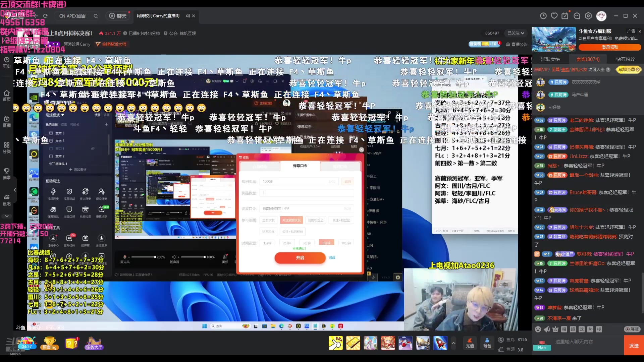Toggle the 梗 meme filter in chat toolbar

[x=599, y=329]
